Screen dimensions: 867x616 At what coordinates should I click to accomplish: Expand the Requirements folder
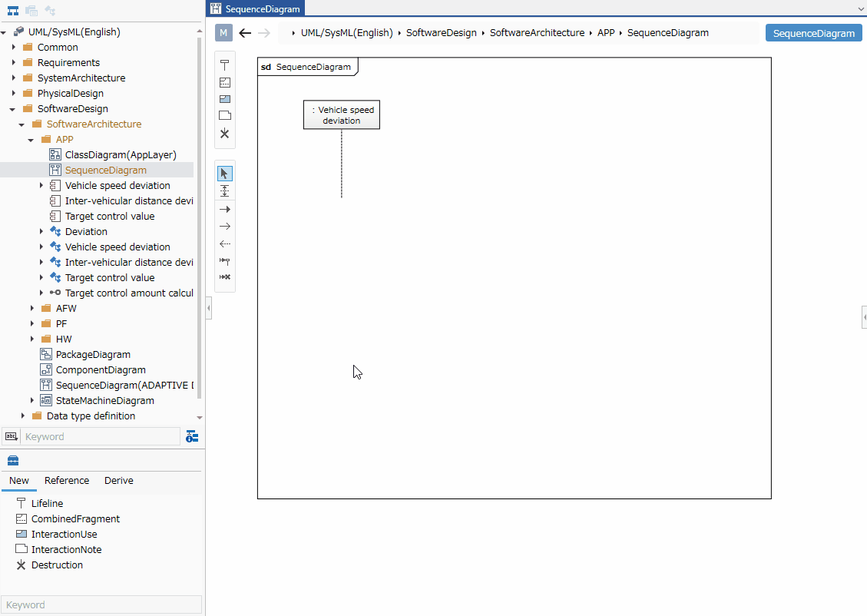(14, 63)
